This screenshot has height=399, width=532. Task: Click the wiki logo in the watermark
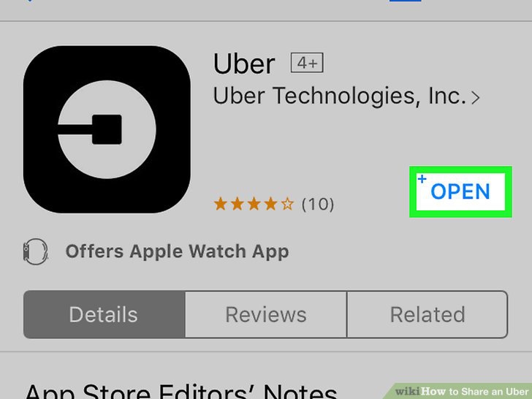[x=407, y=392]
